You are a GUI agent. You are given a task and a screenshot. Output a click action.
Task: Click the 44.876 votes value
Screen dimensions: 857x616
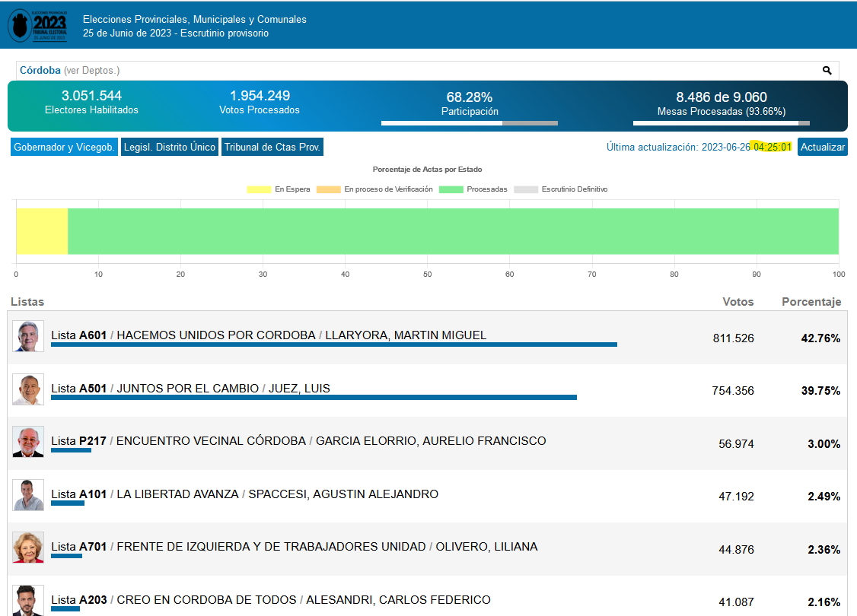pyautogui.click(x=736, y=549)
